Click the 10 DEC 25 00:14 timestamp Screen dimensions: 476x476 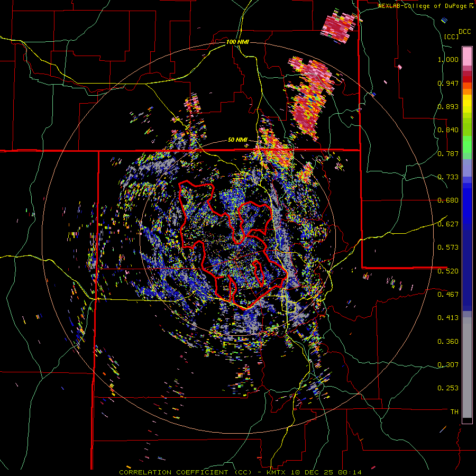point(326,472)
